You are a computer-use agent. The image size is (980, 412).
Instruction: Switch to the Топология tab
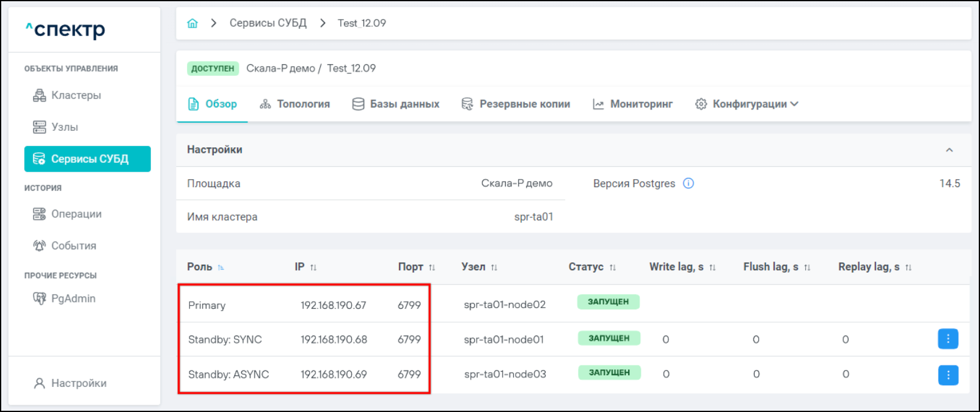click(x=294, y=104)
